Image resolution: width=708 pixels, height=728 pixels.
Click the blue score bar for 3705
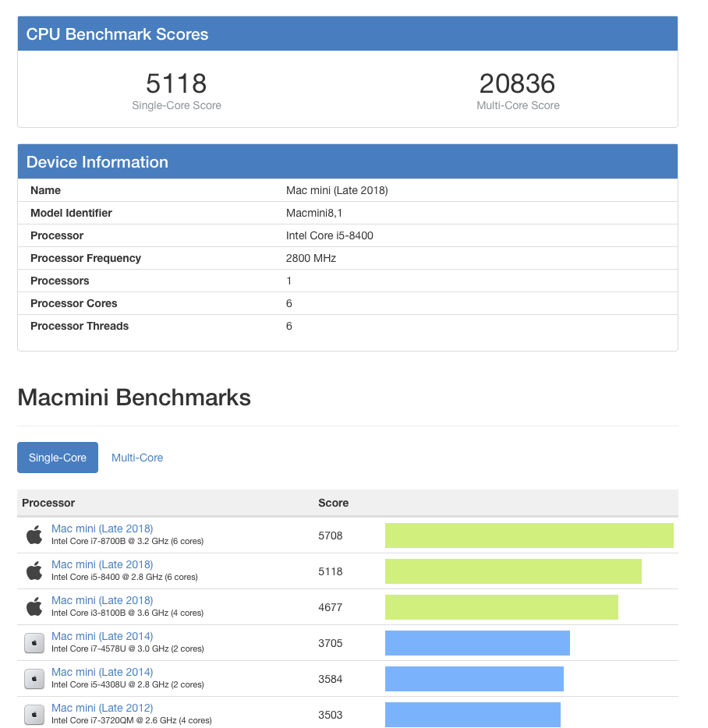click(477, 643)
